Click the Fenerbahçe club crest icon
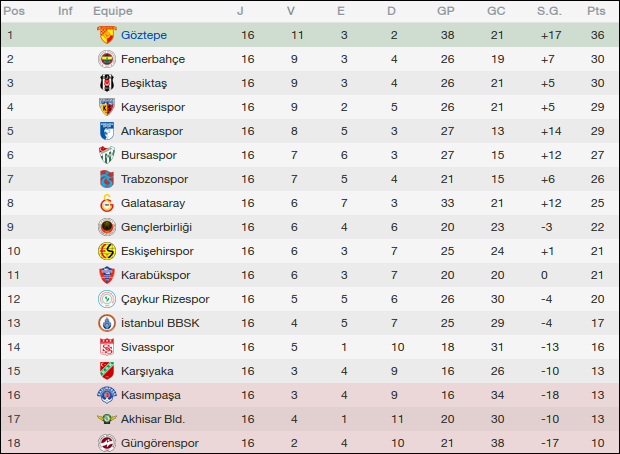Image resolution: width=620 pixels, height=454 pixels. [x=107, y=59]
